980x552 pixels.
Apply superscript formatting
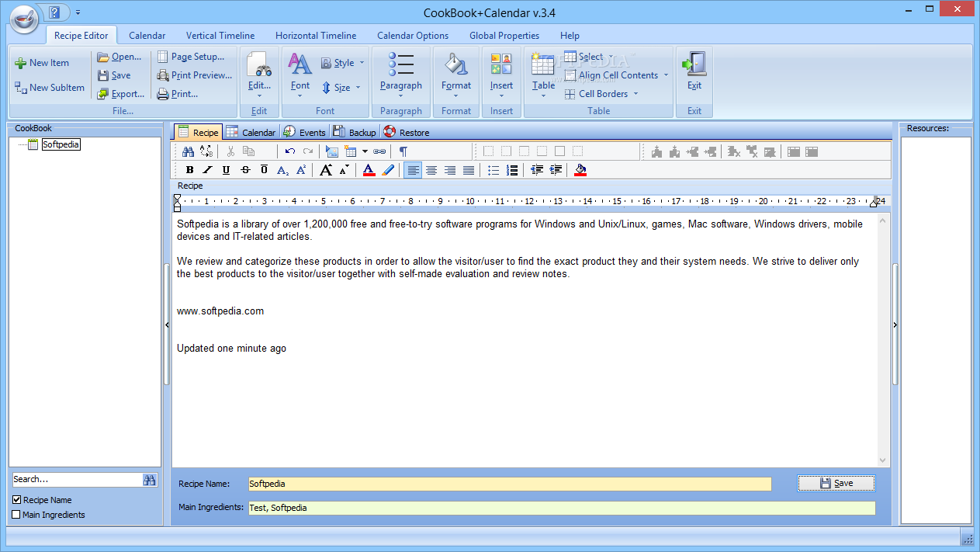point(301,170)
